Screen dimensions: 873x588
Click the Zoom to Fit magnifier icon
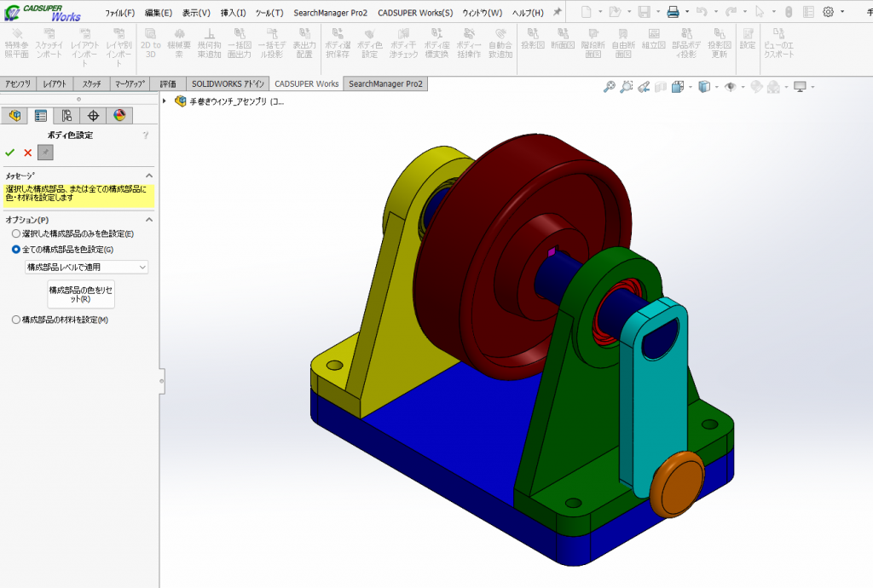(x=609, y=87)
